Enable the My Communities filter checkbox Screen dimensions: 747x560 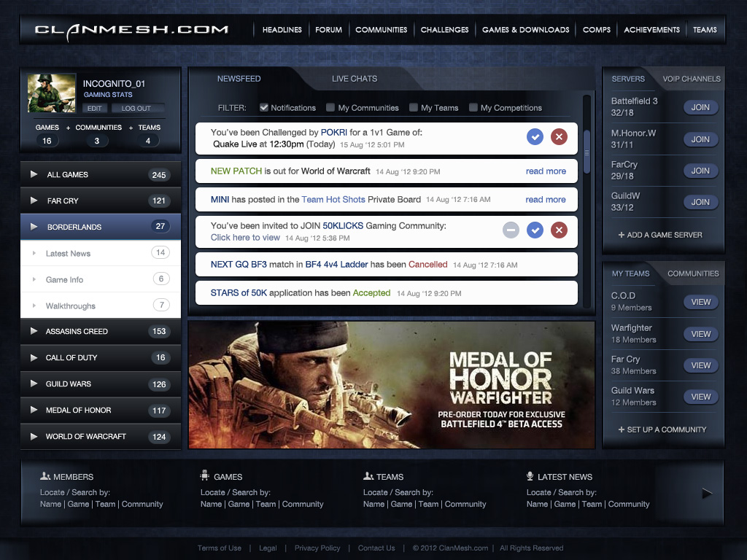tap(330, 108)
